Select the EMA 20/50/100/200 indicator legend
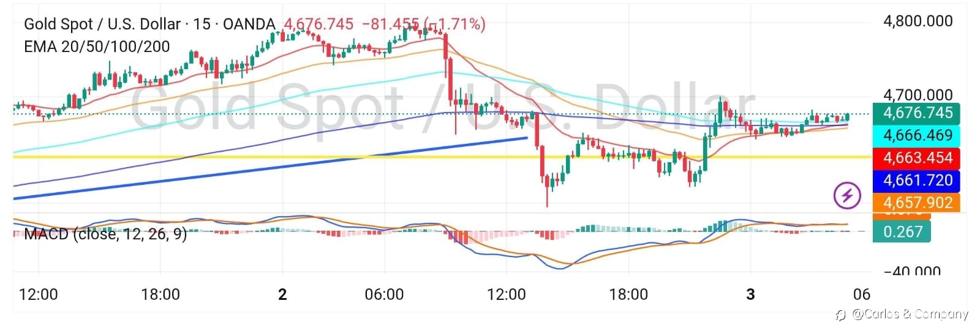The width and height of the screenshot is (980, 336). [x=97, y=47]
